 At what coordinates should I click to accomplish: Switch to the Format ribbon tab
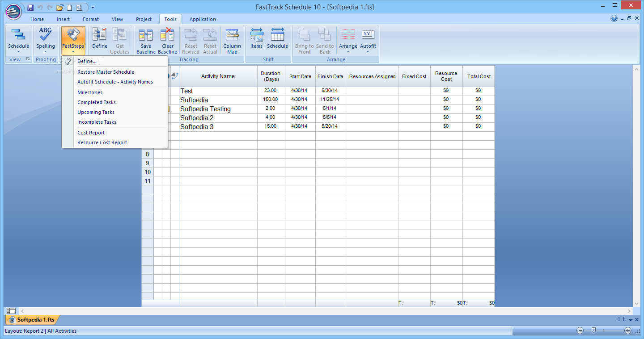point(91,19)
